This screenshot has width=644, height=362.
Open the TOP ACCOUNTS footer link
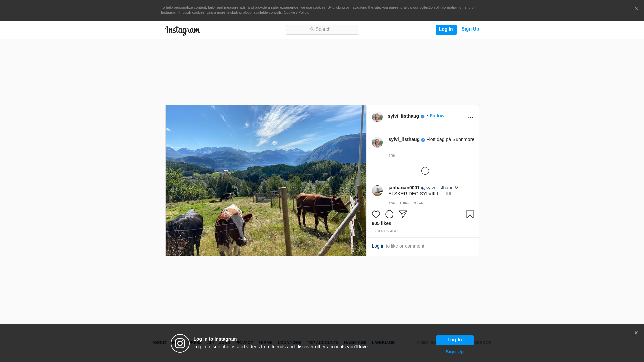(323, 343)
